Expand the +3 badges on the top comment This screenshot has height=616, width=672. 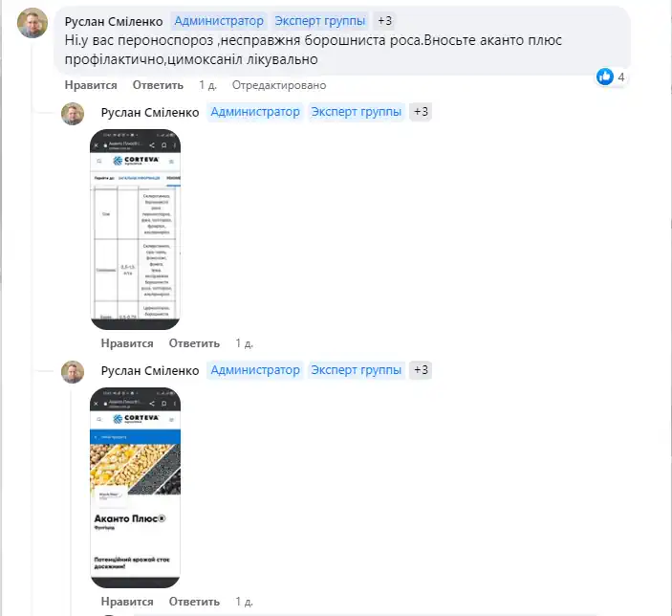coord(384,21)
